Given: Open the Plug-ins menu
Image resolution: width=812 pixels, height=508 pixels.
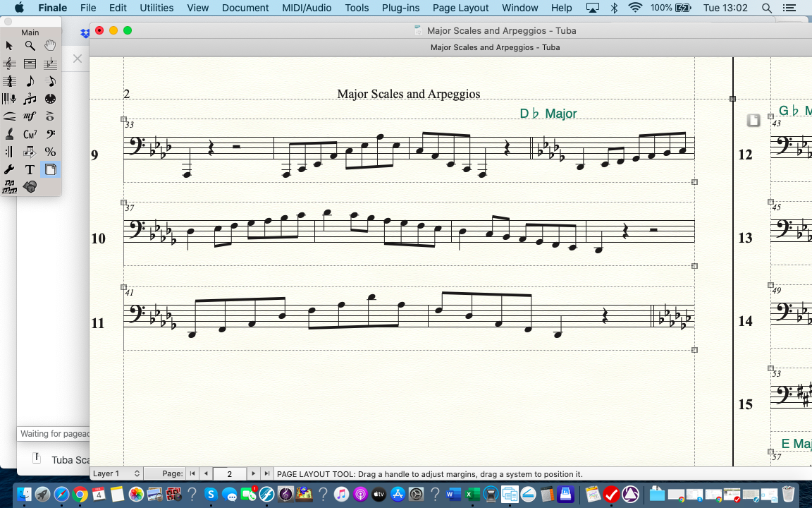Looking at the screenshot, I should [x=400, y=8].
